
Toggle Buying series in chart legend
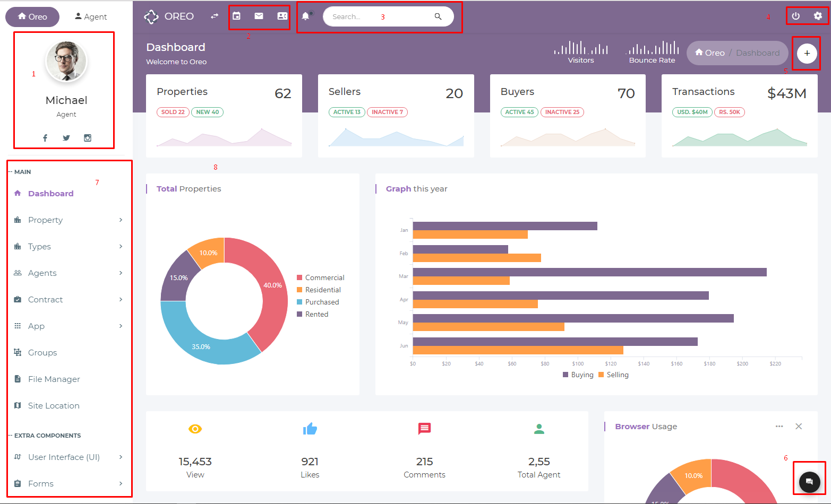[578, 375]
